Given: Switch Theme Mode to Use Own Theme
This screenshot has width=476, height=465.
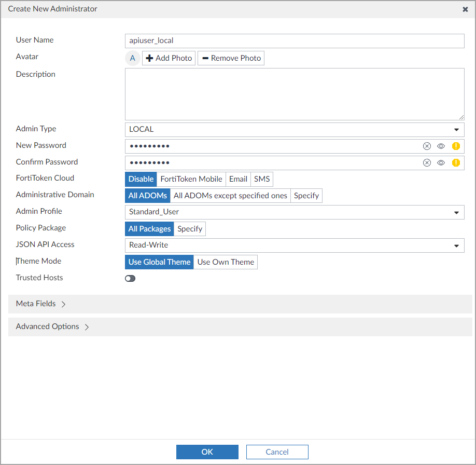Looking at the screenshot, I should pos(226,262).
